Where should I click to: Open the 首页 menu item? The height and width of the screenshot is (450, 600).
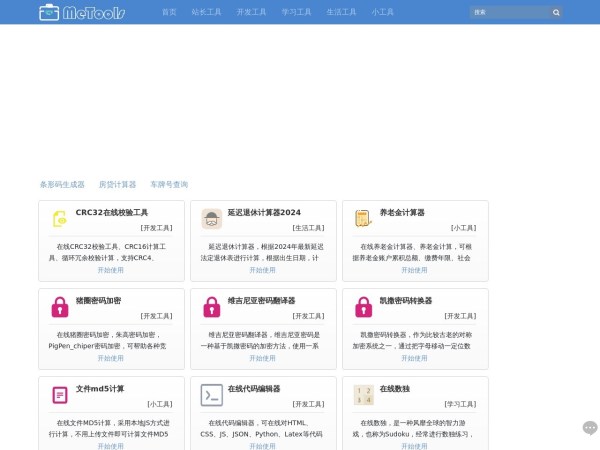pyautogui.click(x=169, y=12)
